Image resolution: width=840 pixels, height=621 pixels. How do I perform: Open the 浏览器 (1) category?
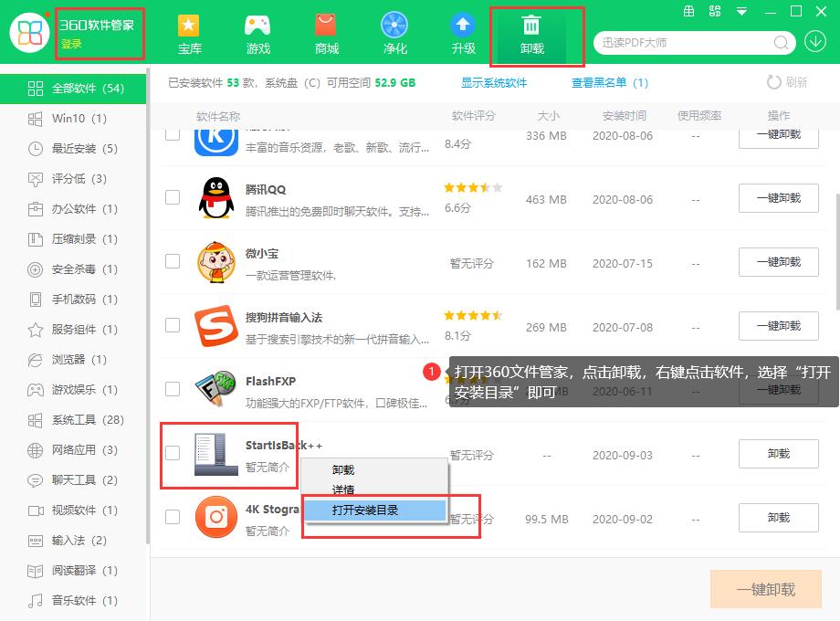tap(73, 360)
